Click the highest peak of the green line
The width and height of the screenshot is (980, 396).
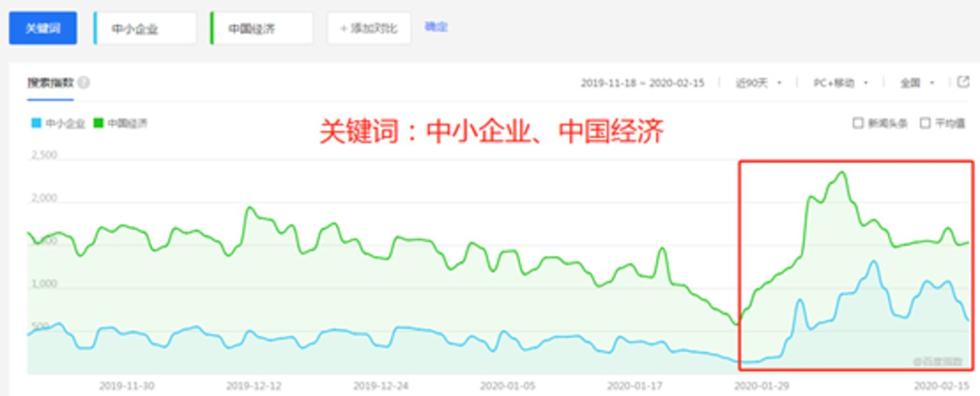pyautogui.click(x=842, y=172)
